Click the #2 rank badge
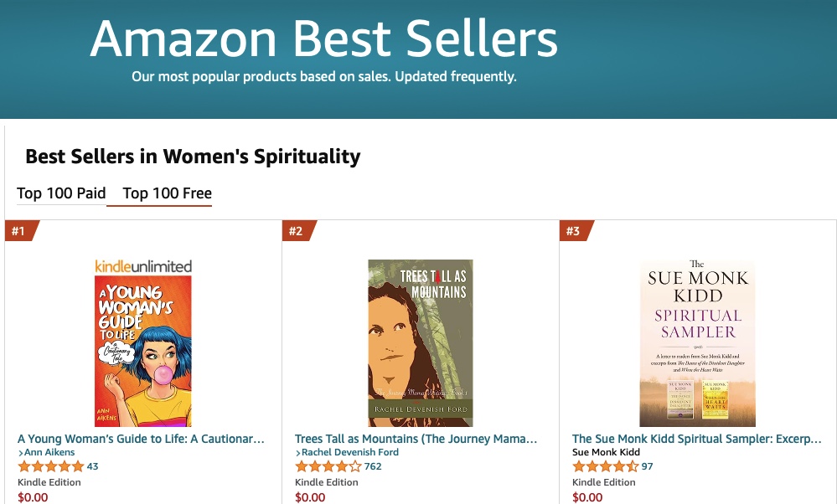 (297, 231)
